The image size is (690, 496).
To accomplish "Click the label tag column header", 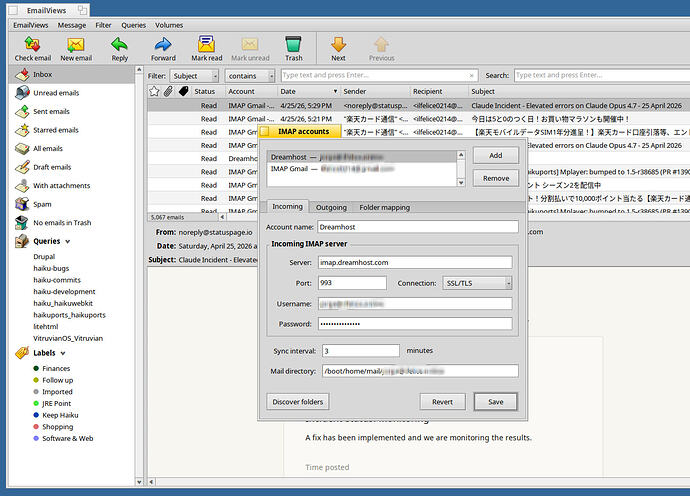I will click(x=184, y=91).
